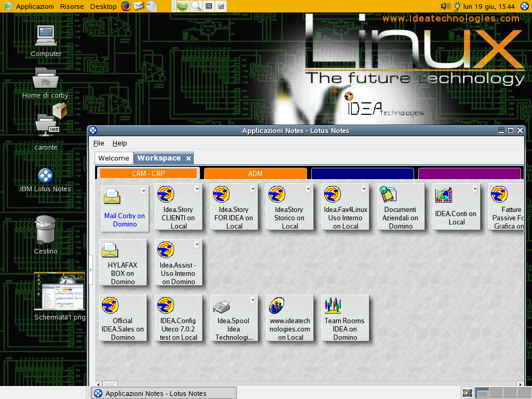
Task: Open Idea.Story FOR IDEA on Local tile
Action: pyautogui.click(x=234, y=207)
